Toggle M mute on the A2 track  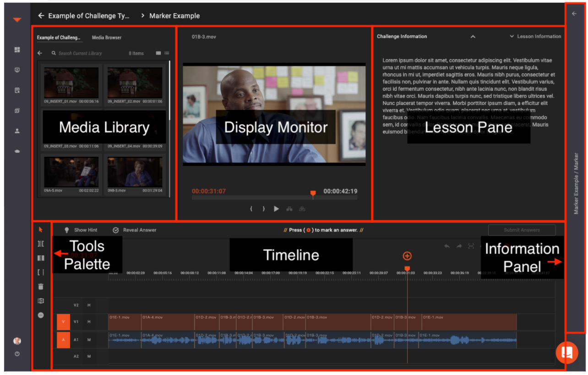click(x=89, y=356)
